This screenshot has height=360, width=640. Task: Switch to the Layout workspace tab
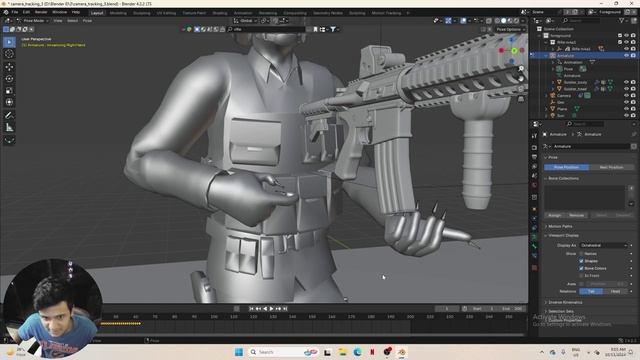coord(97,13)
